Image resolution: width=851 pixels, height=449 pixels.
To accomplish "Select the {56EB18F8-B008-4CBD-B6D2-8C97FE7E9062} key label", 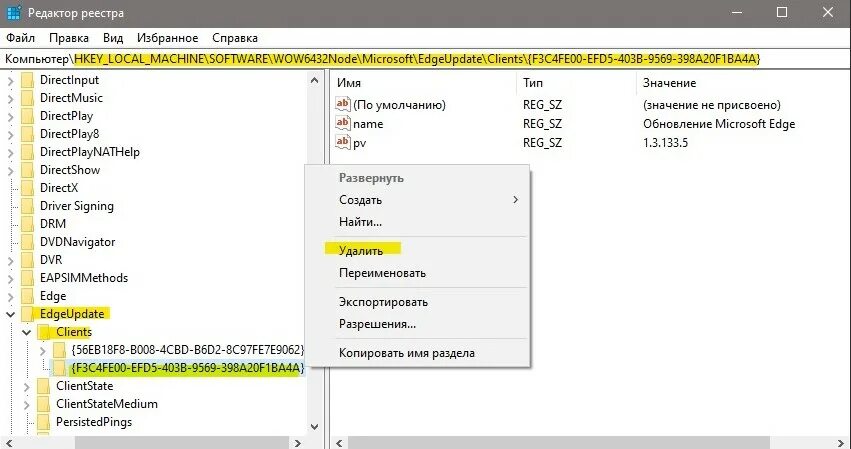I will (187, 350).
